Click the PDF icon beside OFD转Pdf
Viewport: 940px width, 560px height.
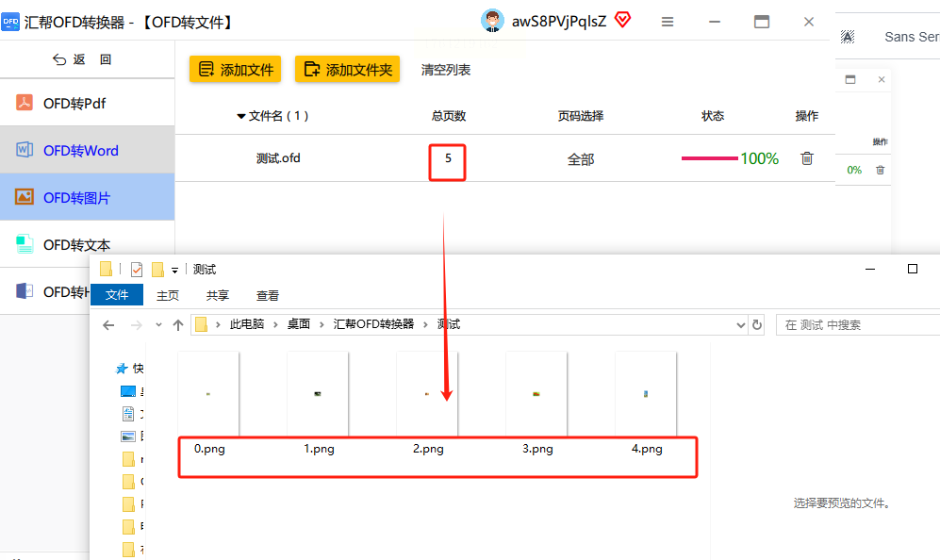(x=24, y=102)
